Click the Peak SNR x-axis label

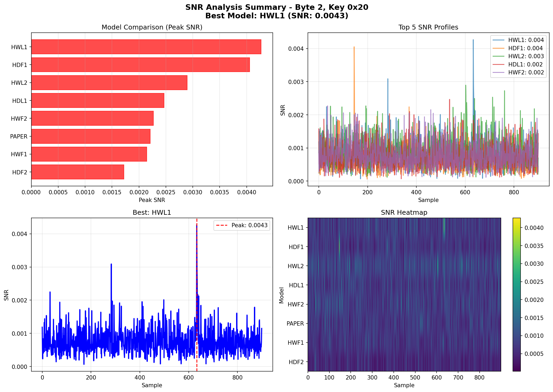pos(152,200)
